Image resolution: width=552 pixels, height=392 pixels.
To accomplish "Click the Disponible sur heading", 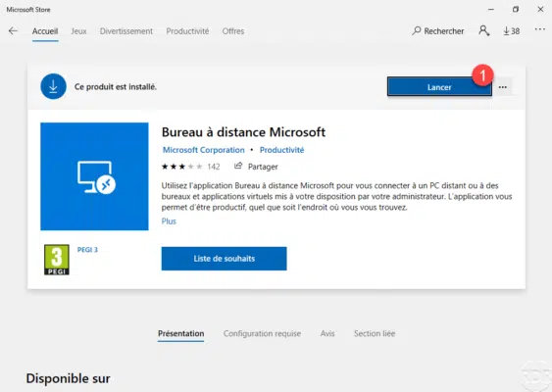I will coord(68,378).
